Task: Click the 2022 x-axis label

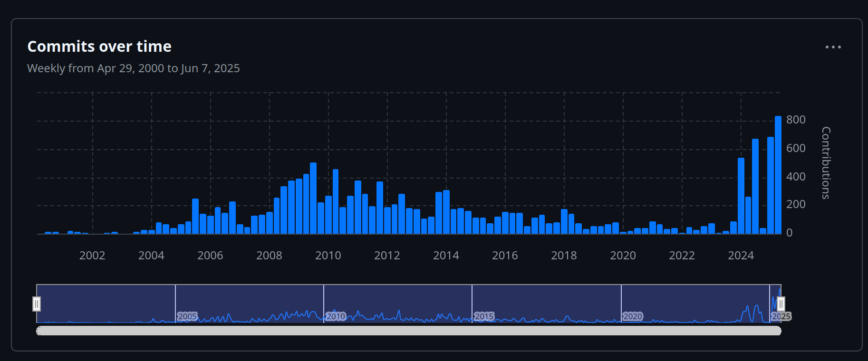Action: click(x=682, y=256)
